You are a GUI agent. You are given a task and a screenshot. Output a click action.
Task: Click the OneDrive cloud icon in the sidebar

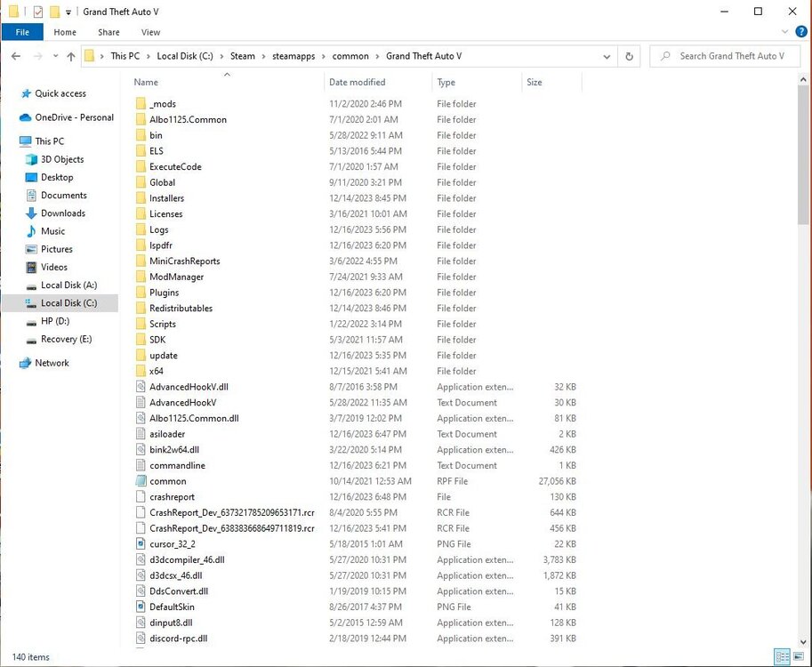click(x=25, y=117)
